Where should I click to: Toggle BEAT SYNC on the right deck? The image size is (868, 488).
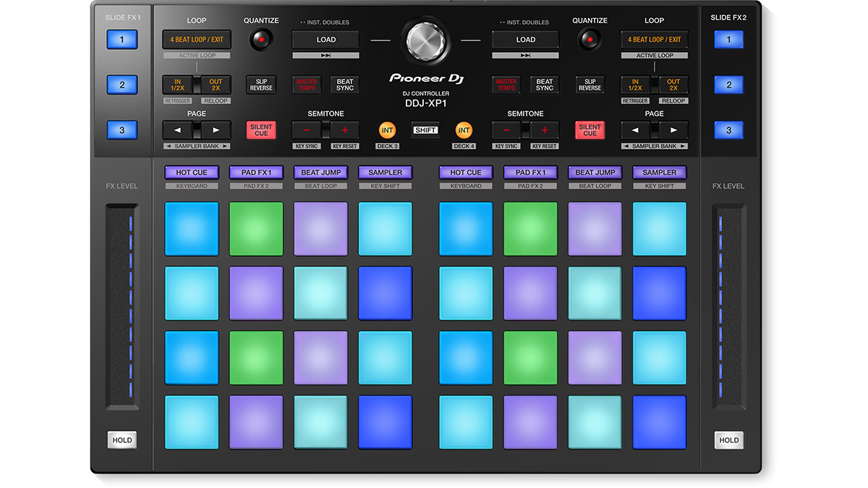[545, 85]
